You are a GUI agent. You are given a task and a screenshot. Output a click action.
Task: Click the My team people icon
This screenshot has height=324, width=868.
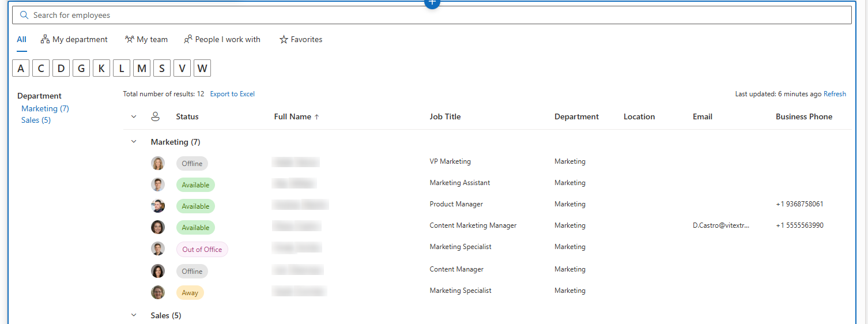(130, 40)
